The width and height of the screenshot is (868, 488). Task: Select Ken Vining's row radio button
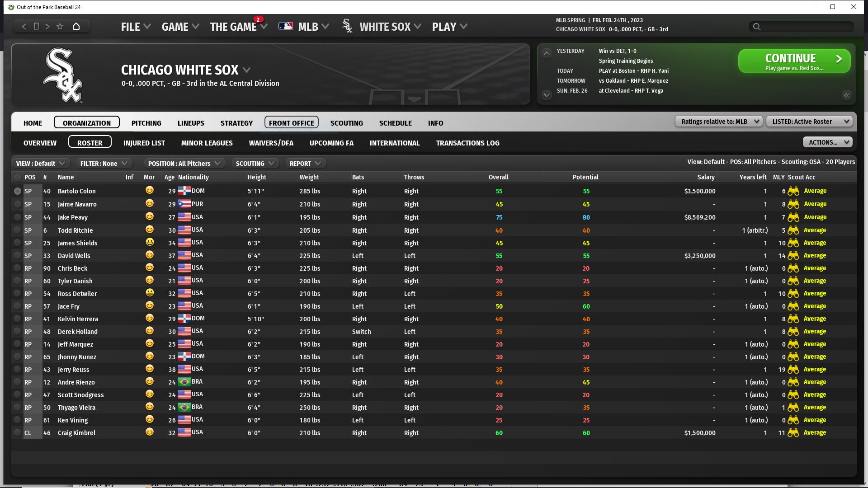[17, 420]
